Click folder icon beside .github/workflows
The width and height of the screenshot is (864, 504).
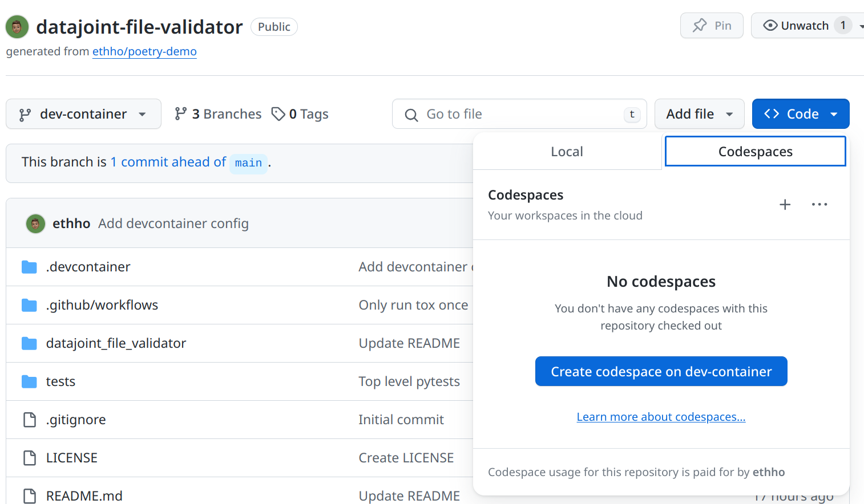tap(29, 305)
